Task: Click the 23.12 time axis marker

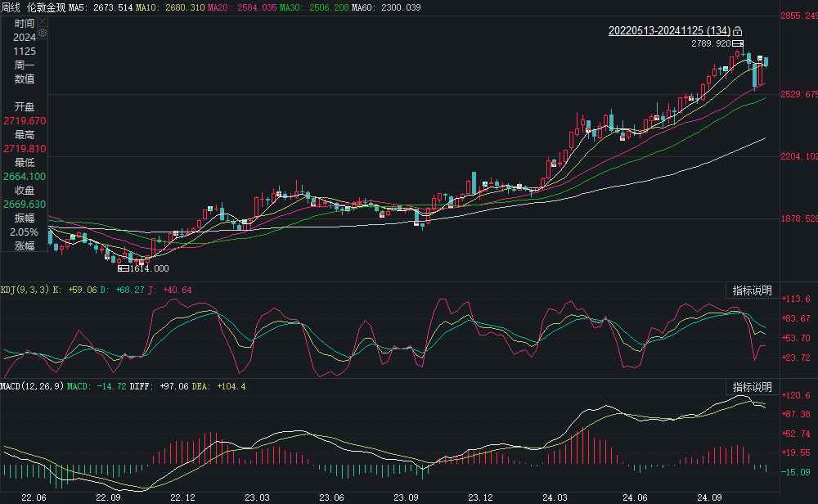Action: 480,497
